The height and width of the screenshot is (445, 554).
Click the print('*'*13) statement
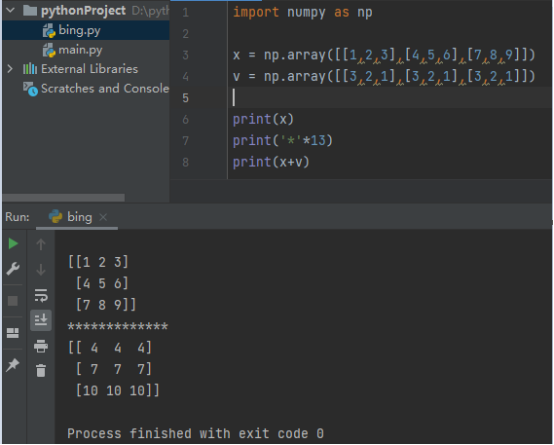click(x=283, y=141)
